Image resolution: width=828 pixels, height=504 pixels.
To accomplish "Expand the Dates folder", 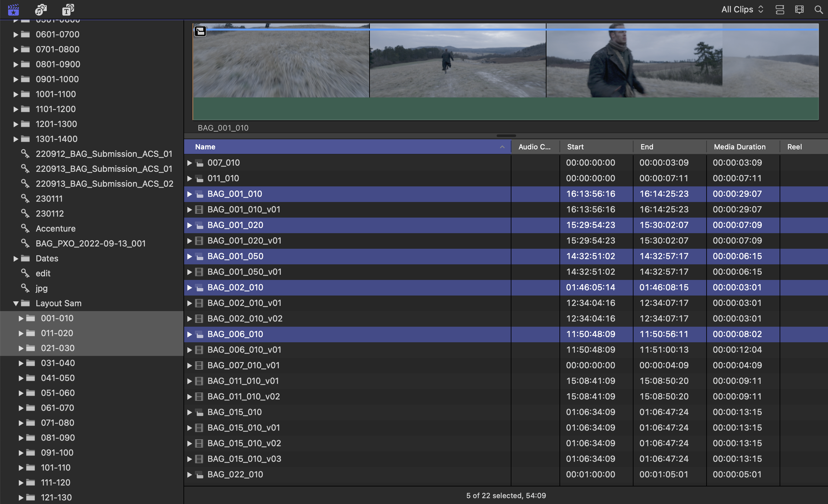I will pos(16,258).
